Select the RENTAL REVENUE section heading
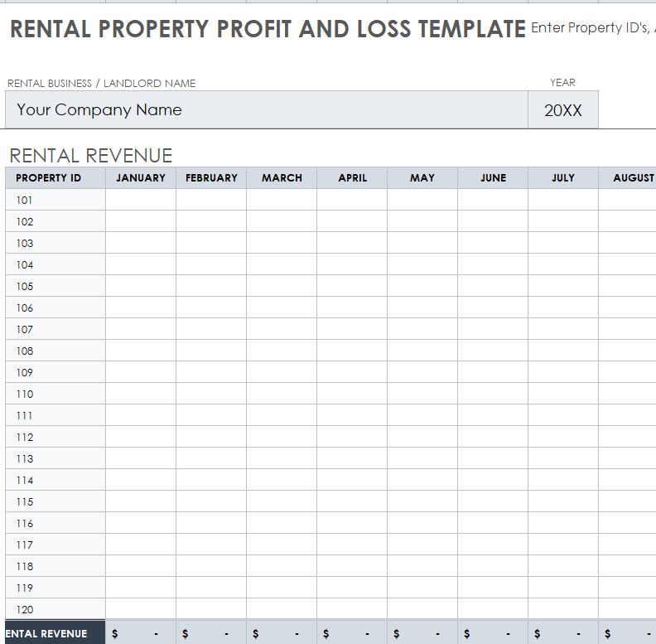This screenshot has width=656, height=644. 91,156
